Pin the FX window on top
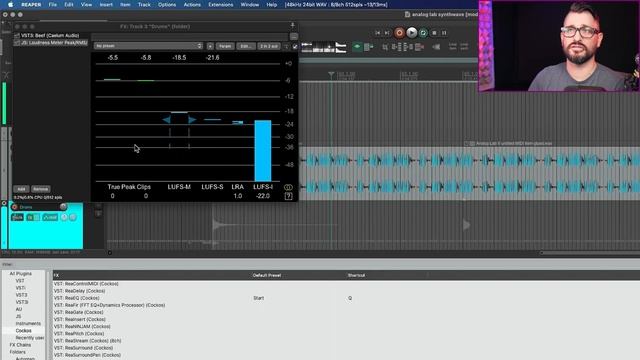640x360 pixels. tap(292, 25)
